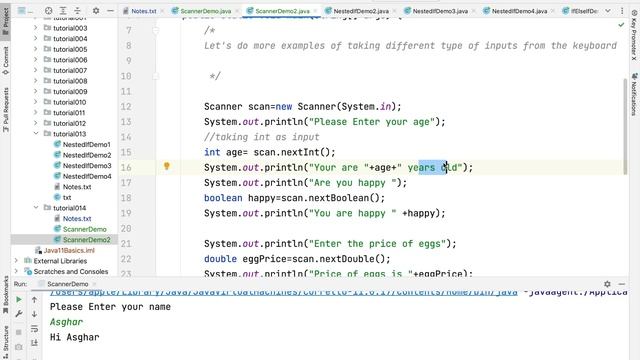Click the down arrow in run console
This screenshot has height=360, width=640.
(x=34, y=314)
